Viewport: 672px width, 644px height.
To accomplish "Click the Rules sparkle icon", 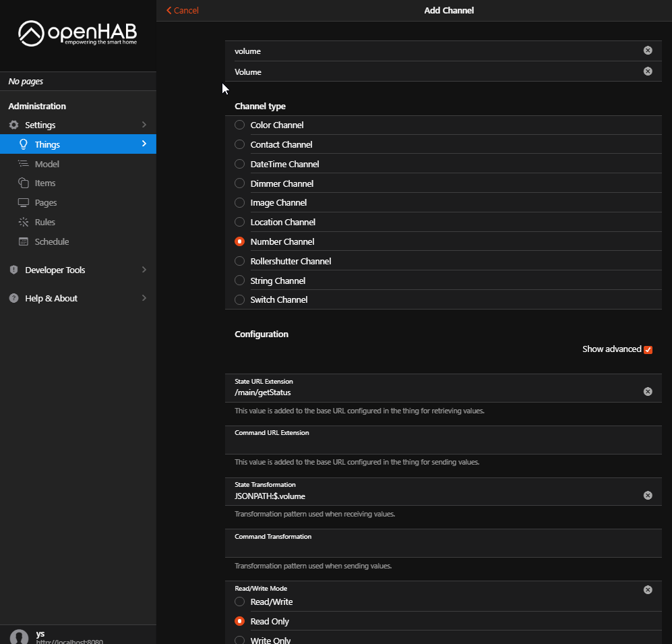I will pos(23,222).
